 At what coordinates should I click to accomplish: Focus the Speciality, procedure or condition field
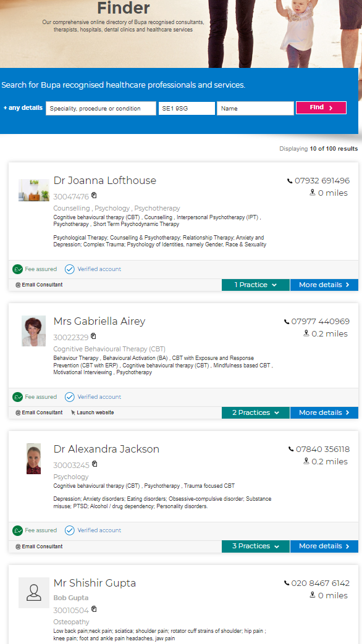tap(101, 109)
